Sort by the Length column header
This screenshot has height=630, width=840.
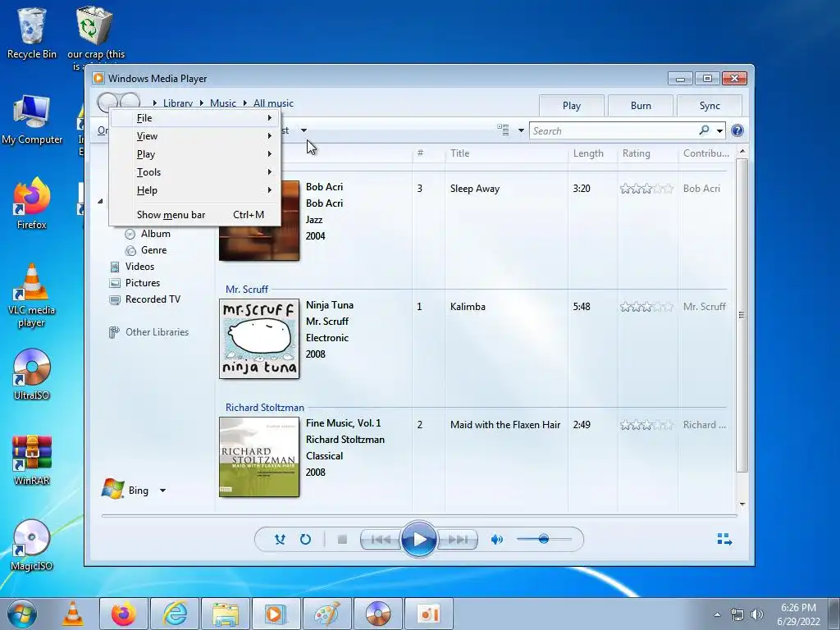click(x=592, y=153)
